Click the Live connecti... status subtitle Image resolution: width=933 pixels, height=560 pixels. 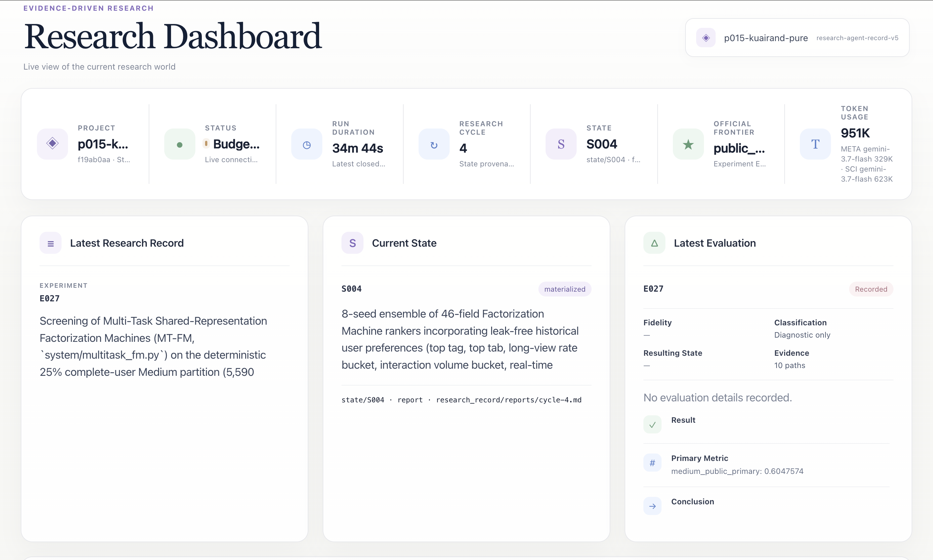(x=231, y=160)
